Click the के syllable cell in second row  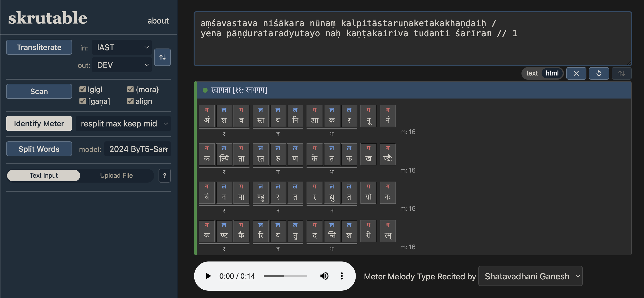point(314,154)
